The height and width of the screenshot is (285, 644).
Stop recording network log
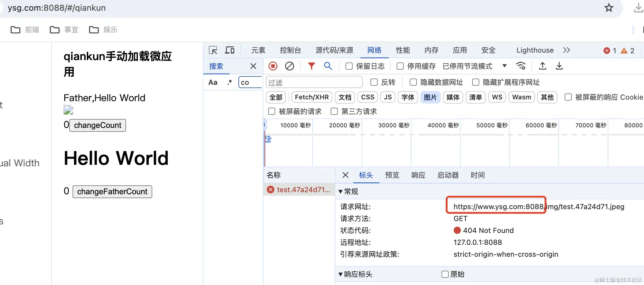point(273,66)
